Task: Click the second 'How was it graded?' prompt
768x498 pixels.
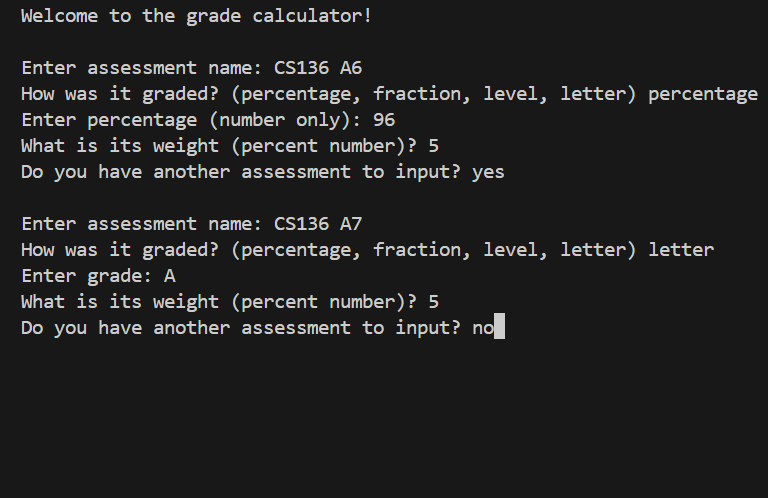Action: click(120, 251)
